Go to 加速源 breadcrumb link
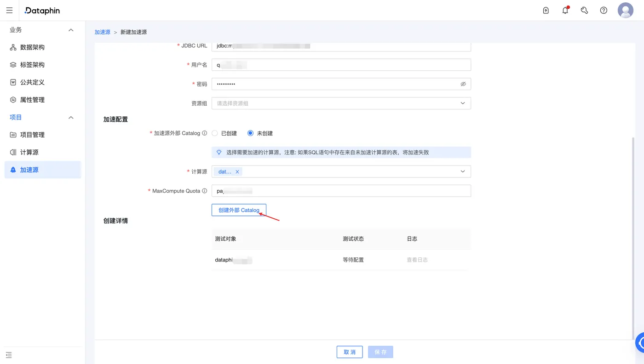 (103, 32)
